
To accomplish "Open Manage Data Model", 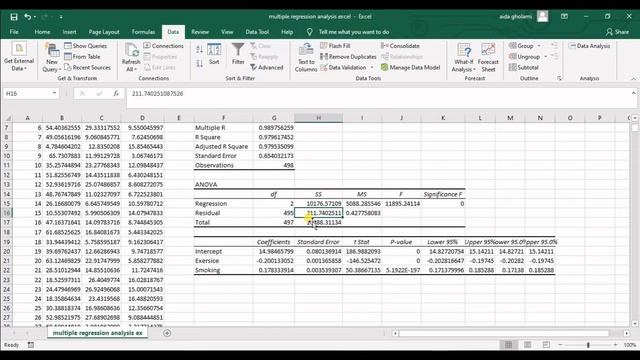I will [411, 67].
